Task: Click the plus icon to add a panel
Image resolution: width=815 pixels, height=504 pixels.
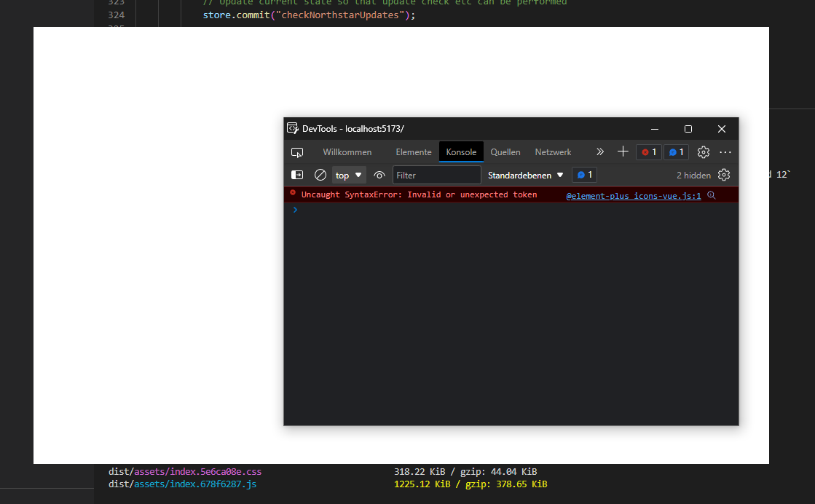Action: tap(623, 152)
